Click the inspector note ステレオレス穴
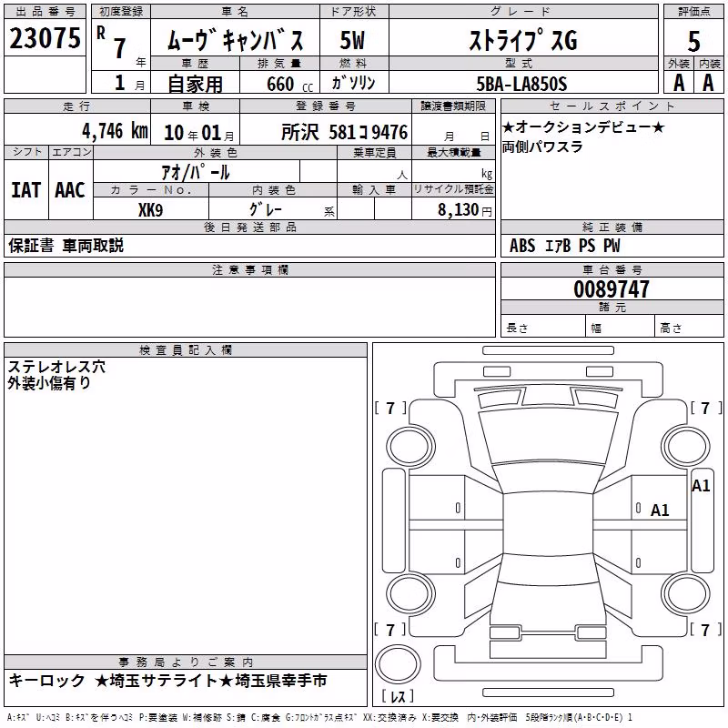The height and width of the screenshot is (728, 728). pos(56,367)
